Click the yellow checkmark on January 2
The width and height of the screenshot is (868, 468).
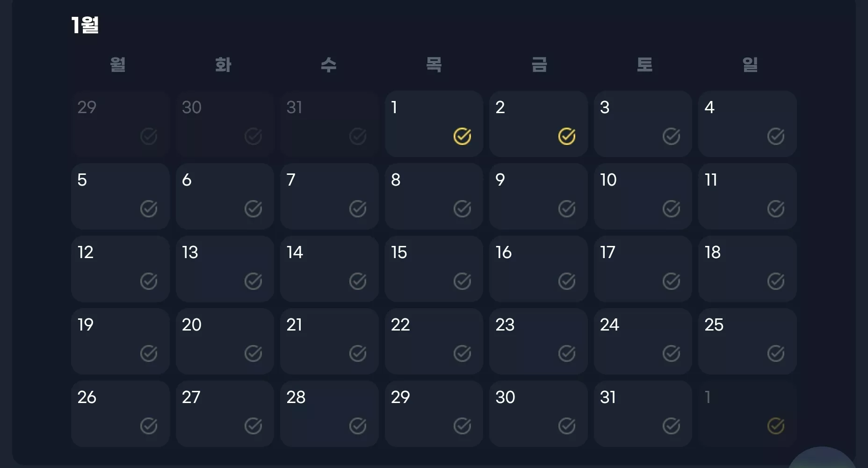[x=567, y=137]
